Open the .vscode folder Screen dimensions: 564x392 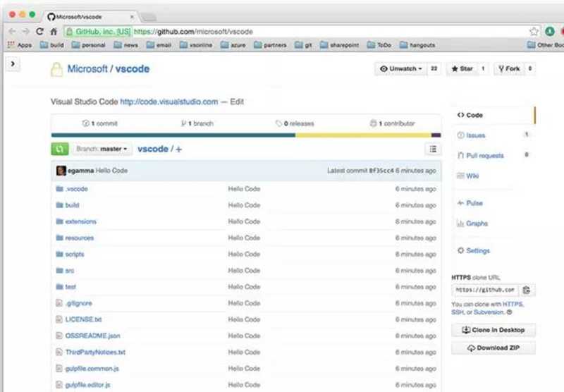pyautogui.click(x=77, y=189)
